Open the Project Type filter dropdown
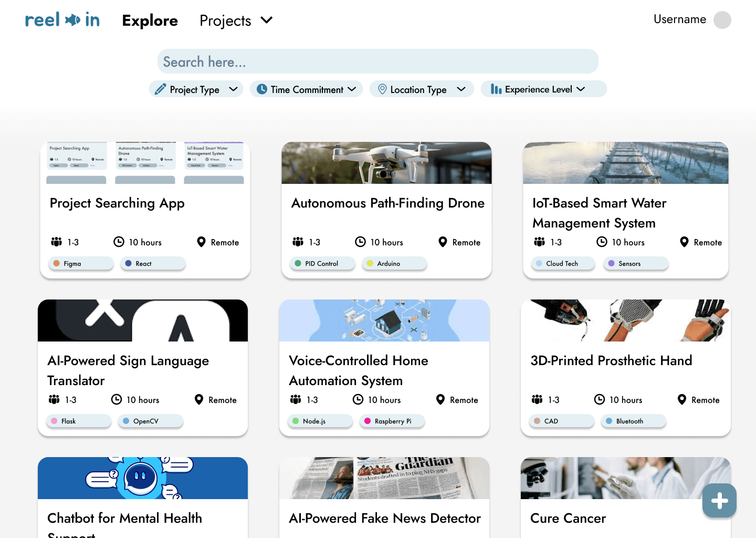This screenshot has height=538, width=756. [x=196, y=89]
